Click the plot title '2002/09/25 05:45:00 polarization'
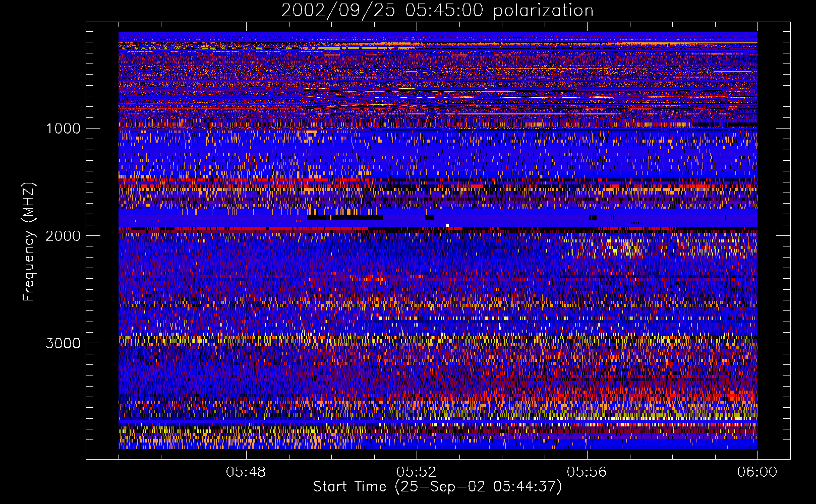The width and height of the screenshot is (816, 504). 437,11
